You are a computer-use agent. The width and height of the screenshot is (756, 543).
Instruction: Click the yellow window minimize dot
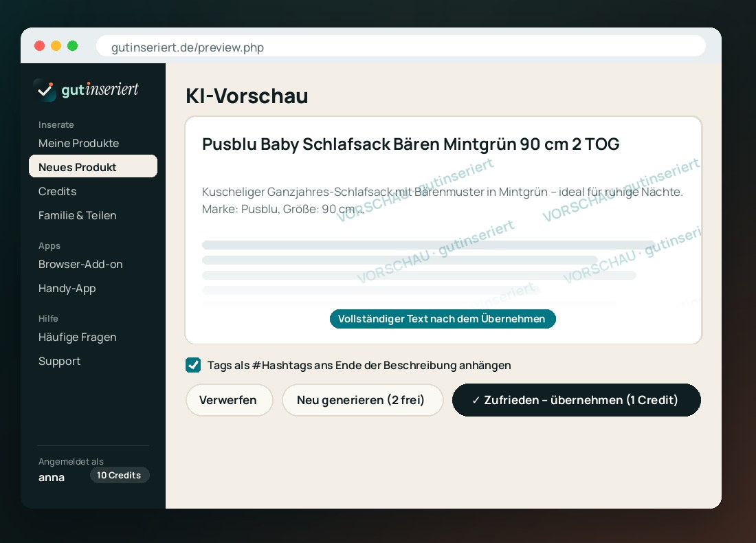click(x=56, y=46)
